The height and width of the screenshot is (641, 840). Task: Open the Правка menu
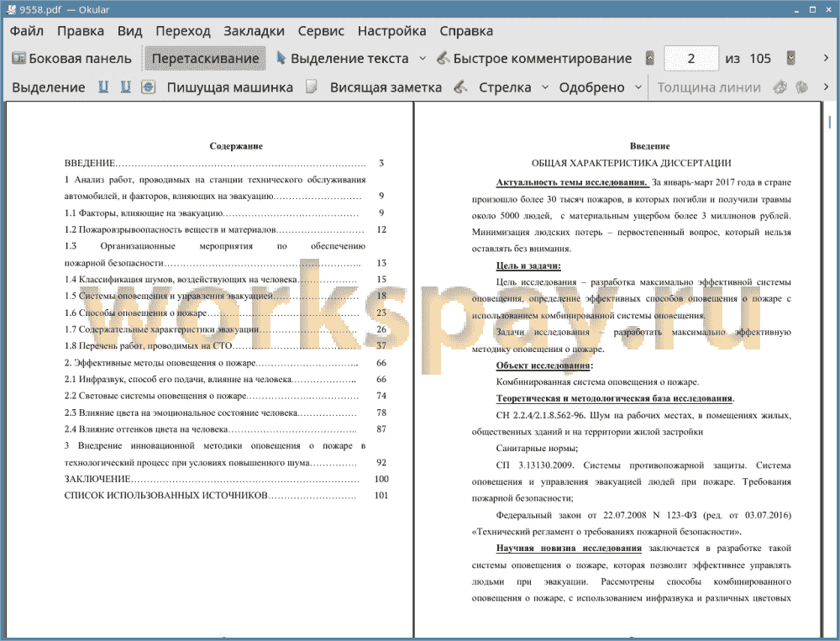pyautogui.click(x=81, y=31)
